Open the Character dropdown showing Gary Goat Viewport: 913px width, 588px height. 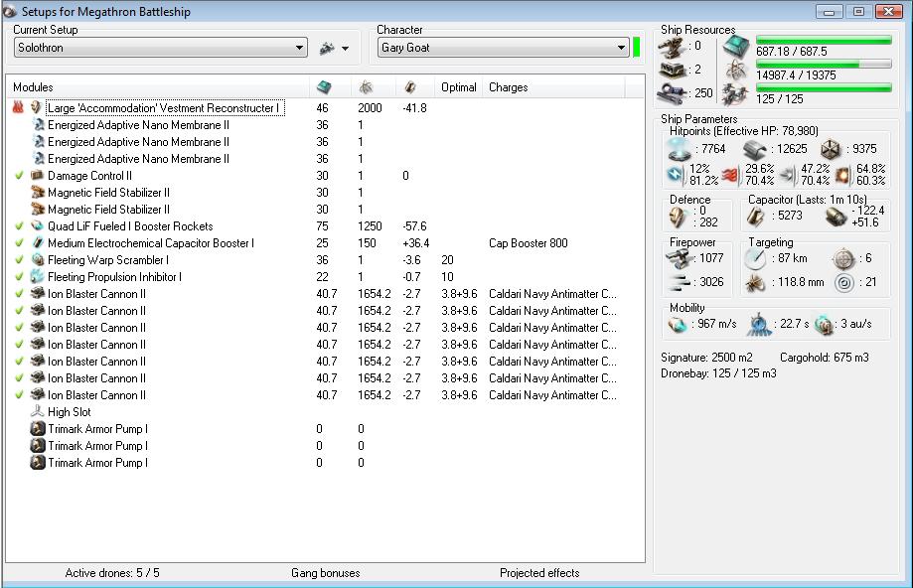(x=620, y=48)
